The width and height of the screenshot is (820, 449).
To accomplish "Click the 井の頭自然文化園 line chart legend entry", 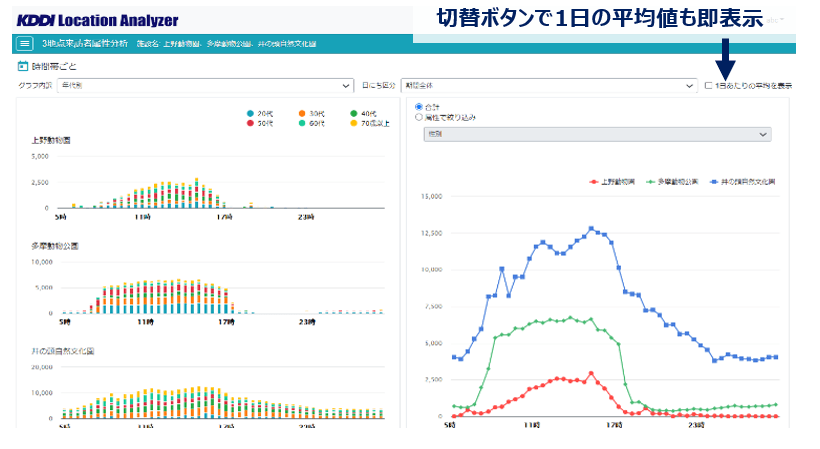I will point(745,183).
